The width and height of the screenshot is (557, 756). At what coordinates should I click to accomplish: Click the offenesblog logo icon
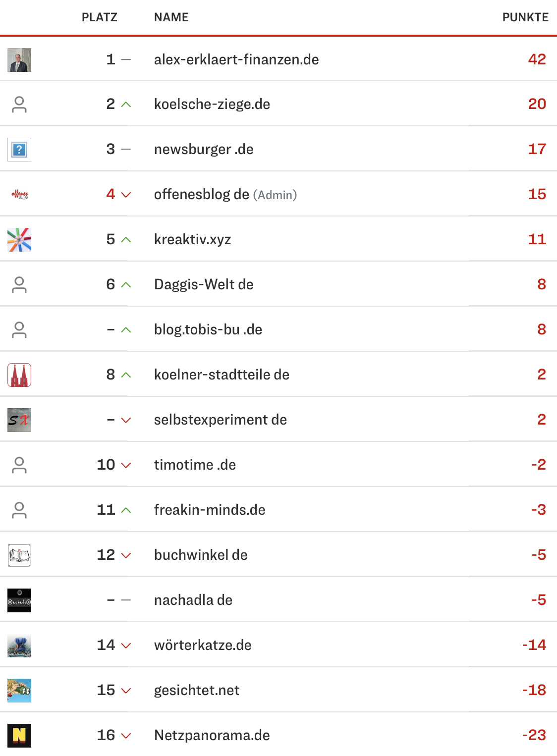(x=19, y=195)
